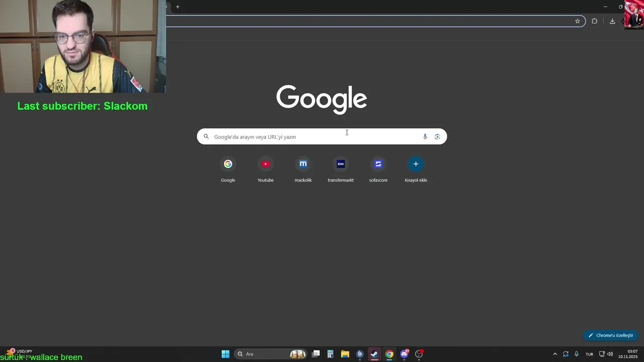Start voice search with microphone icon
This screenshot has width=644, height=362.
click(425, 137)
